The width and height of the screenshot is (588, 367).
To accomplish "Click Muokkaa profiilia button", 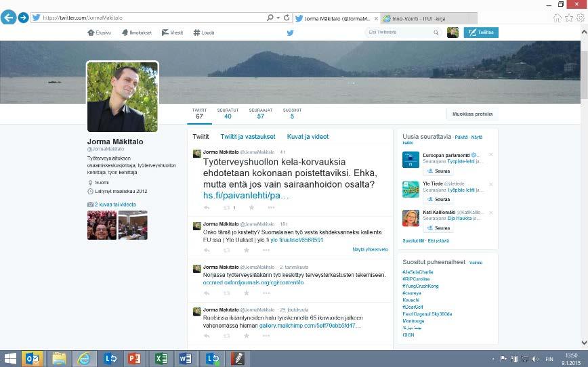I will point(473,114).
